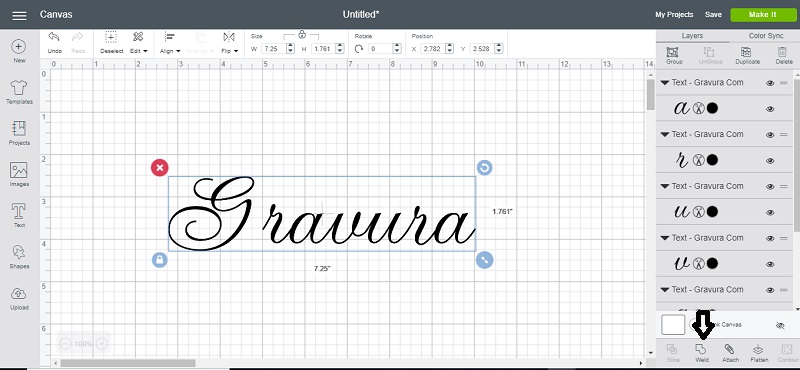Select the Text tool
Image resolution: width=800 pixels, height=370 pixels.
(x=19, y=215)
